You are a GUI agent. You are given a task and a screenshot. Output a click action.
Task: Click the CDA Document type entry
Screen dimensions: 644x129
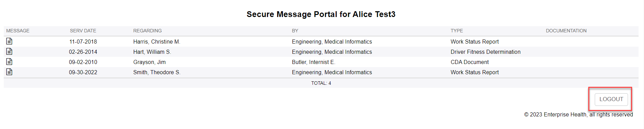pyautogui.click(x=469, y=62)
